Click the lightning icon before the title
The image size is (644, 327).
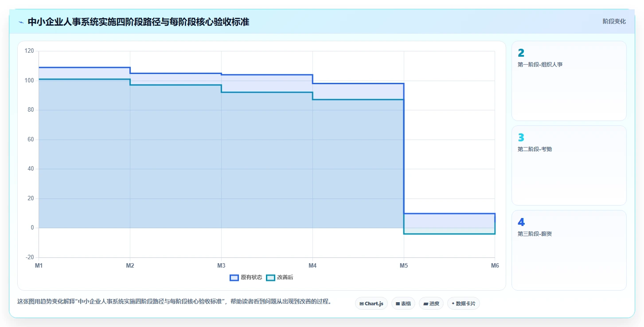[21, 22]
